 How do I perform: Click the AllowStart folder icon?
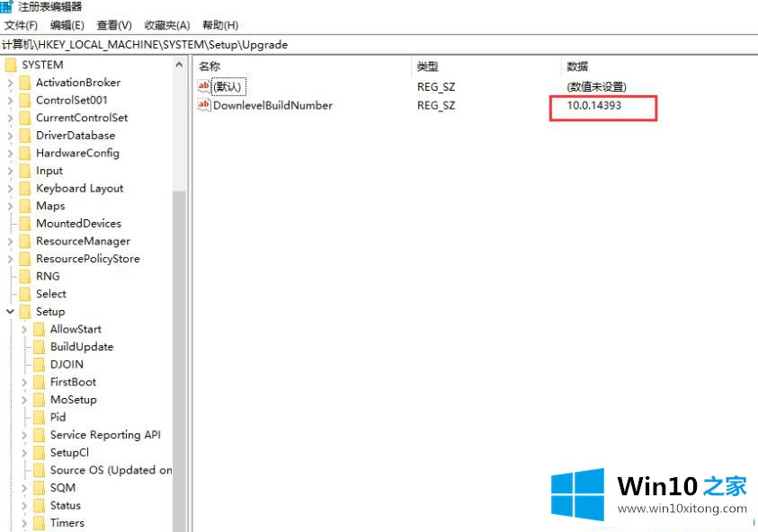click(40, 329)
